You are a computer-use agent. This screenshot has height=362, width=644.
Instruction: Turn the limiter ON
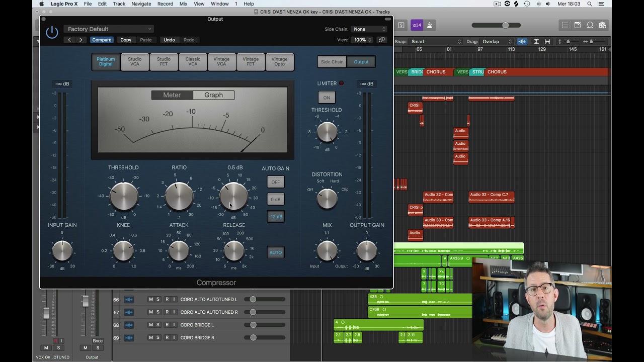(x=327, y=98)
